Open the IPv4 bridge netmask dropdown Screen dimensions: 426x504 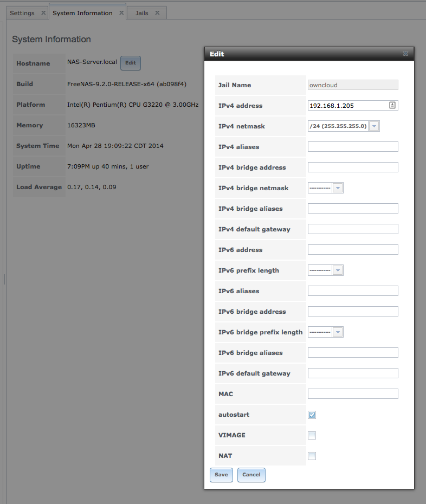pos(338,188)
